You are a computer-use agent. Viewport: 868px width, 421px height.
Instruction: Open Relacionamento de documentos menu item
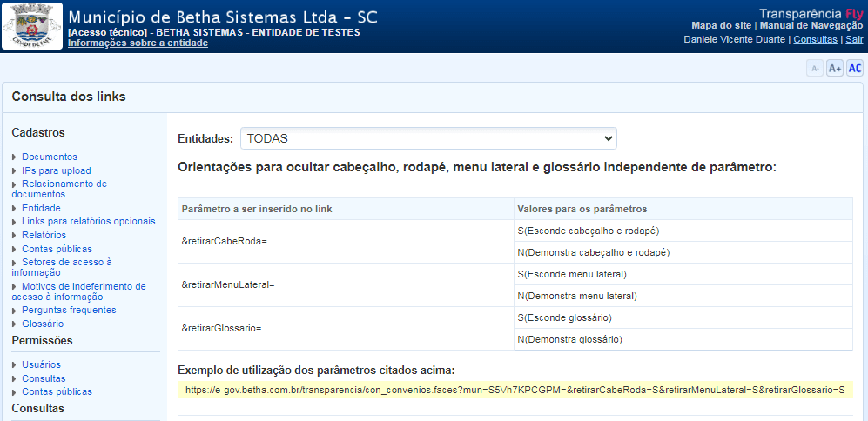point(59,190)
